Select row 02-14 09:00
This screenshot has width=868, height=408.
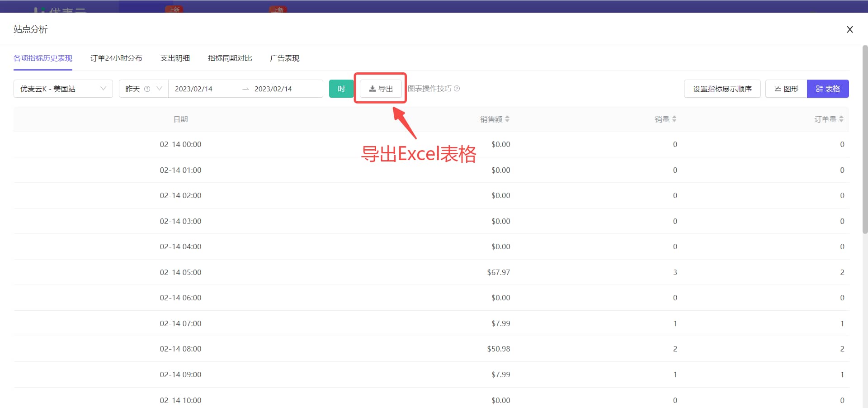pyautogui.click(x=431, y=375)
